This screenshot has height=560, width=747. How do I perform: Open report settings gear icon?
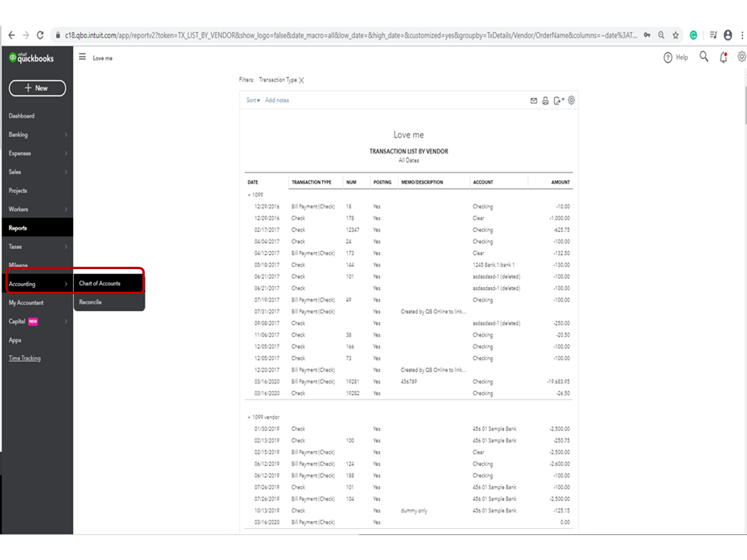[571, 100]
